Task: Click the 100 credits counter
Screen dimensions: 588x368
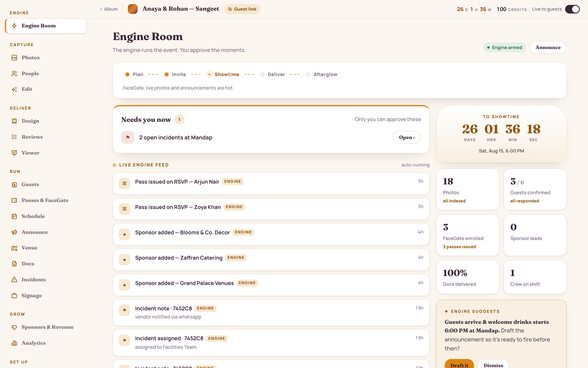Action: (512, 9)
